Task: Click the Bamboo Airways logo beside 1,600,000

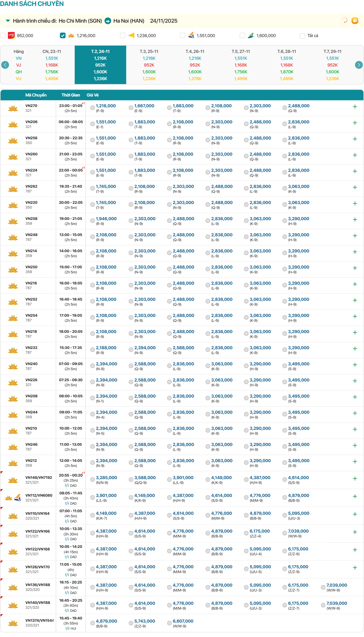Action: (x=251, y=35)
